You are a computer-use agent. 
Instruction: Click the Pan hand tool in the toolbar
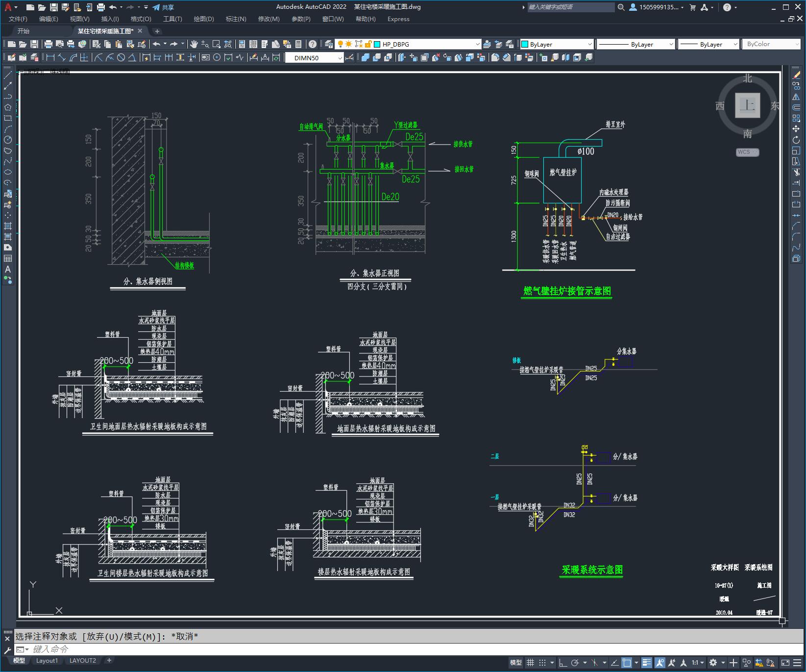[x=194, y=44]
